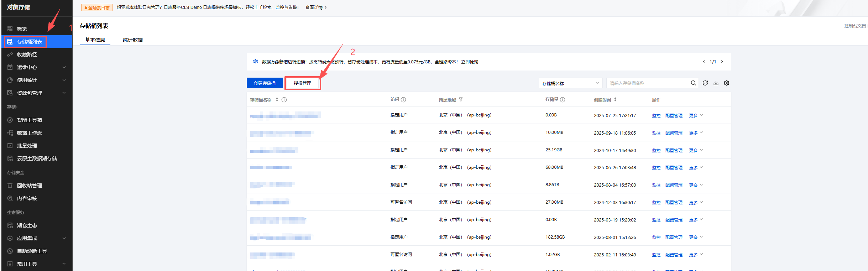Image resolution: width=868 pixels, height=271 pixels.
Task: Click the search magnifier icon
Action: pyautogui.click(x=693, y=83)
